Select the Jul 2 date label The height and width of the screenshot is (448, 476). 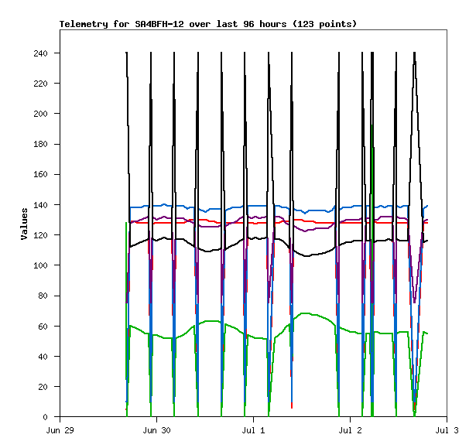coord(350,429)
